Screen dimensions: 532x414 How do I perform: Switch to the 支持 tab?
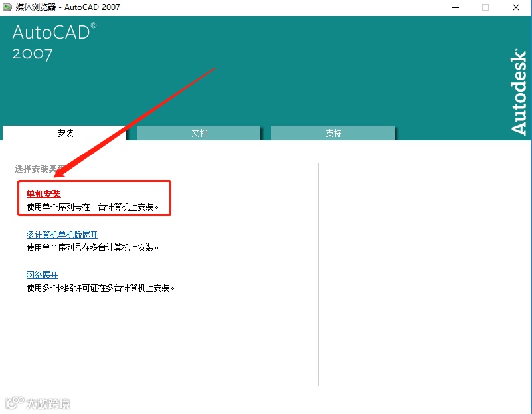333,133
